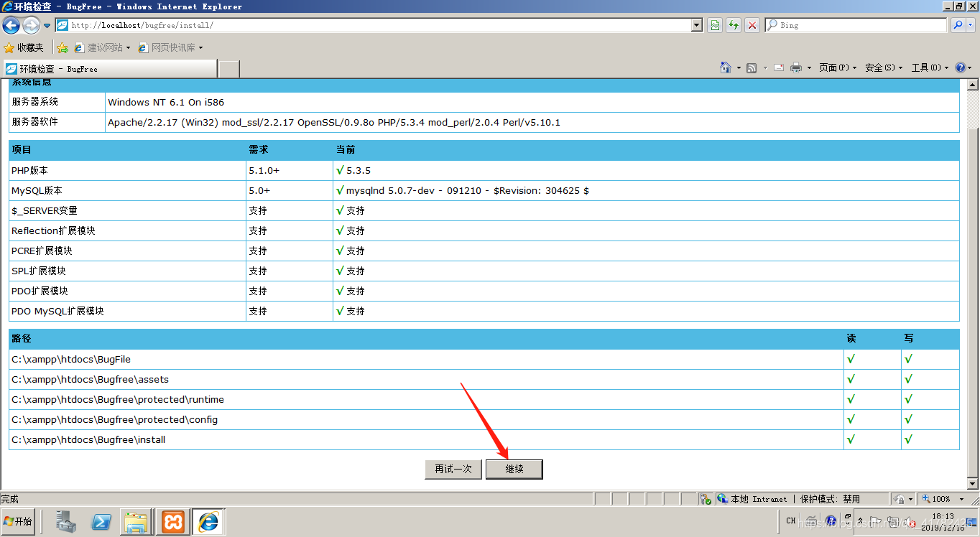
Task: Click the Print printer icon
Action: coord(796,67)
